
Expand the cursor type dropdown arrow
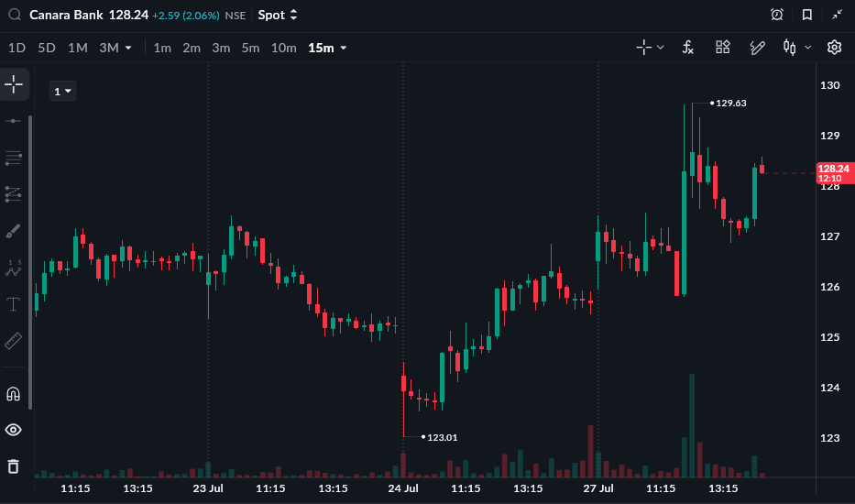[x=661, y=48]
